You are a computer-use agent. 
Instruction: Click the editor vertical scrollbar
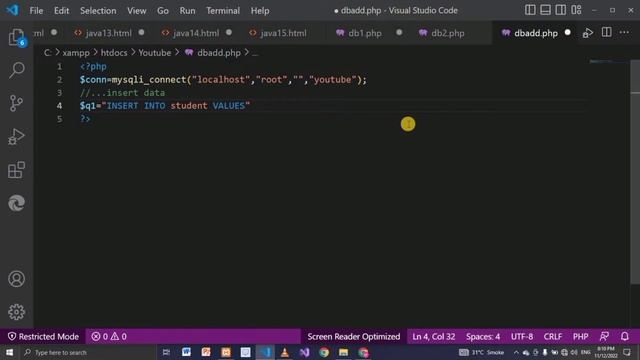[635, 171]
